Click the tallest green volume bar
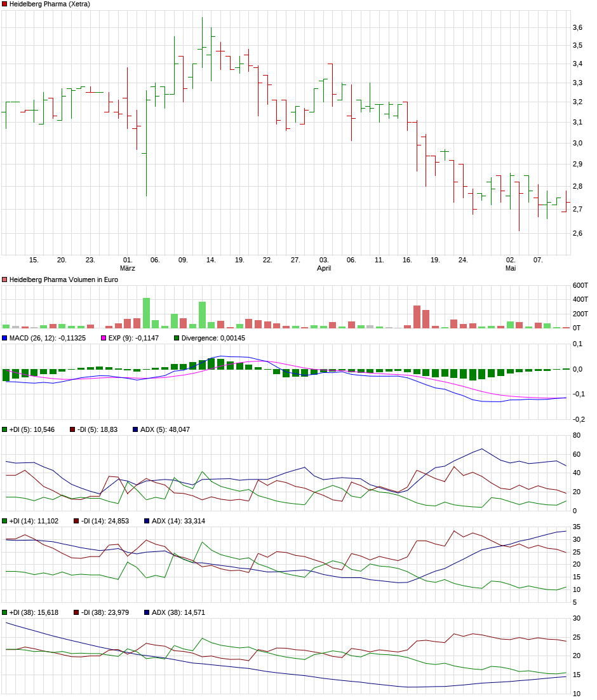Image resolution: width=597 pixels, height=700 pixels. [x=146, y=313]
